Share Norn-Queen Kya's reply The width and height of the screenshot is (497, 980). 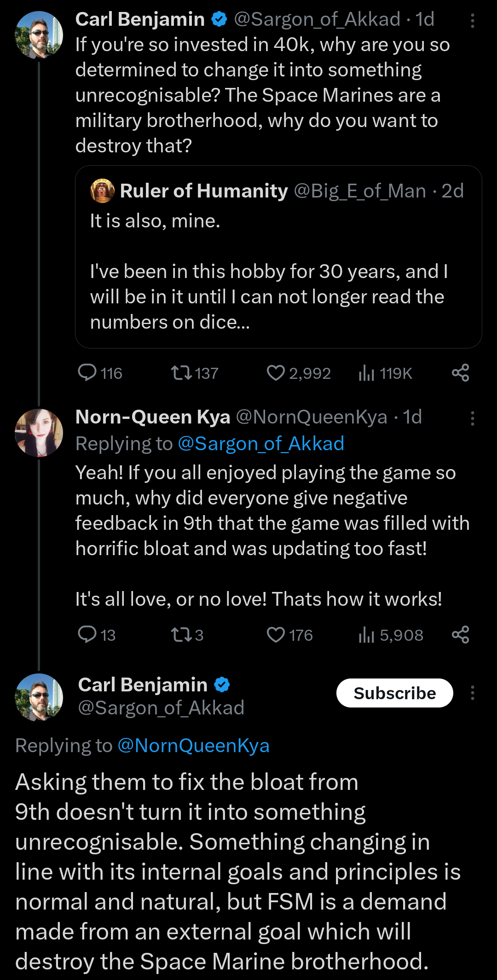(460, 635)
